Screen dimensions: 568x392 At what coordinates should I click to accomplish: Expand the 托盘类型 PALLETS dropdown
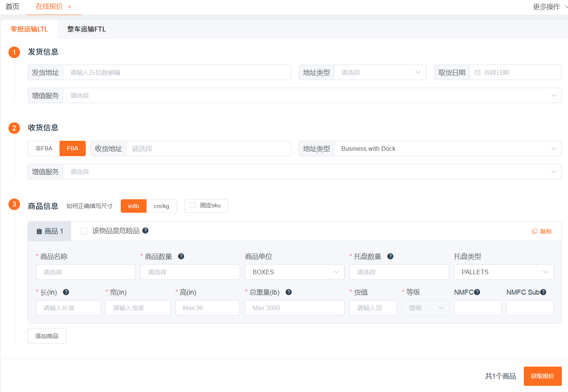click(504, 272)
